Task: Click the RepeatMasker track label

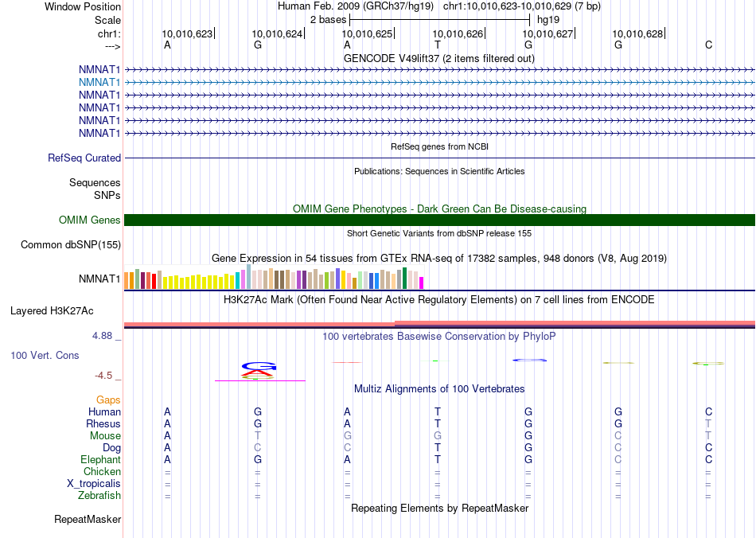Action: [88, 519]
